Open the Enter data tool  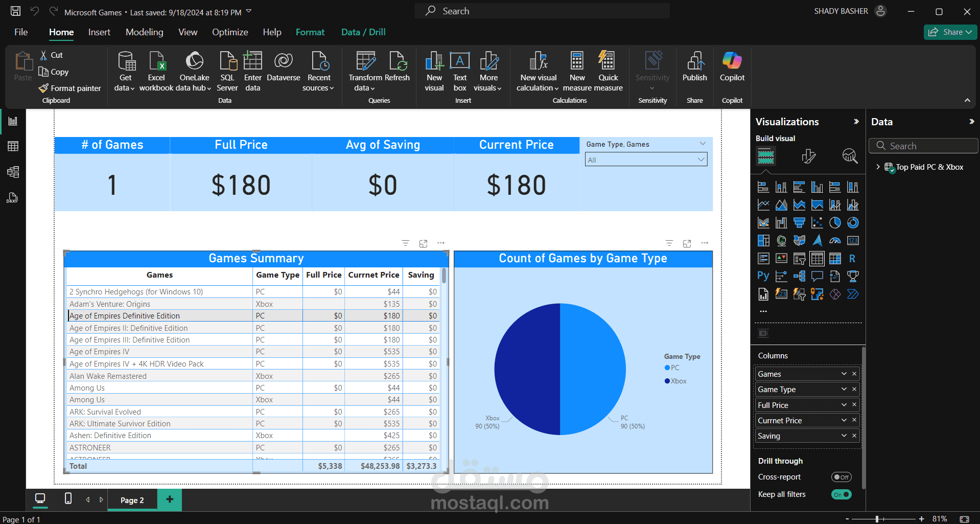coord(252,72)
